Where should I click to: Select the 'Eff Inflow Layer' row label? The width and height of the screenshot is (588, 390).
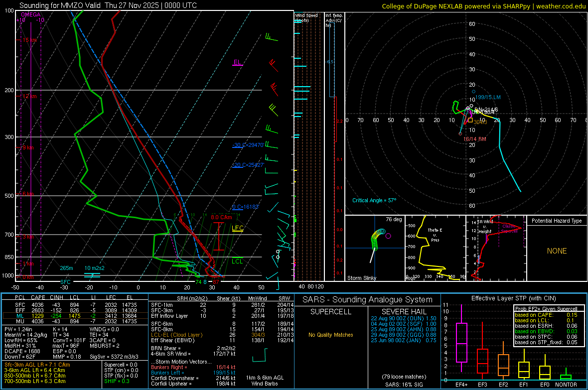169,316
